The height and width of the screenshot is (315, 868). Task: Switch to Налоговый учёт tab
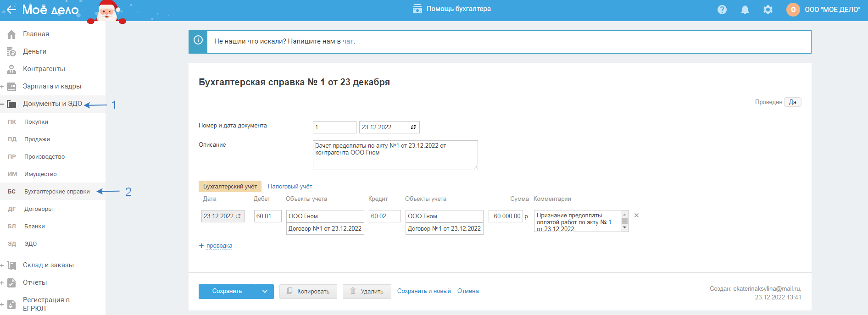pos(290,186)
